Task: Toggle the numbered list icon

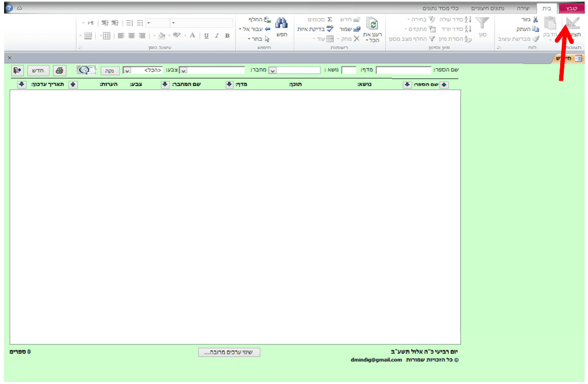Action: (x=129, y=23)
